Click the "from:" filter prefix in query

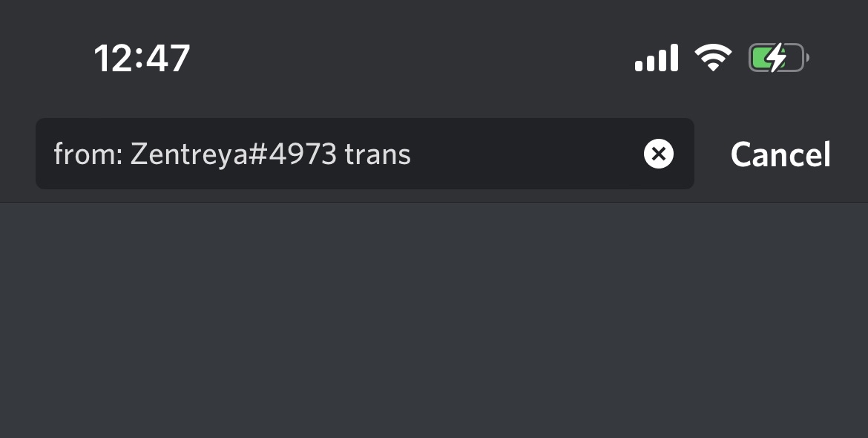click(x=88, y=154)
